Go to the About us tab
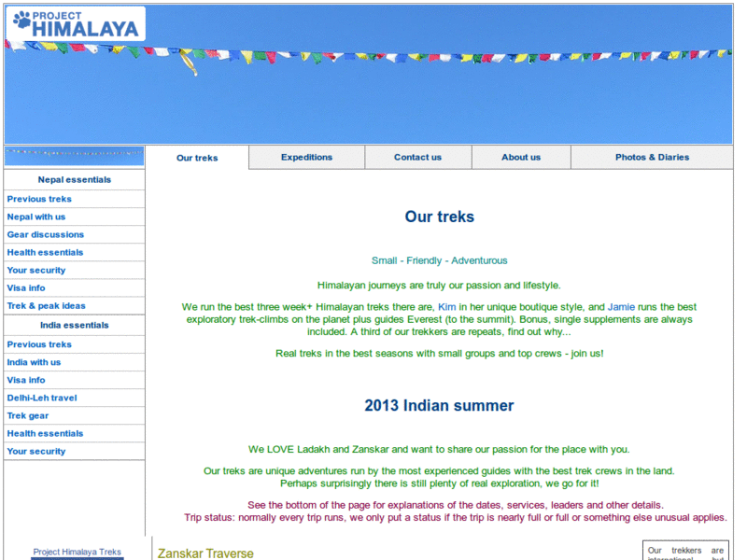The height and width of the screenshot is (560, 747). pyautogui.click(x=521, y=157)
